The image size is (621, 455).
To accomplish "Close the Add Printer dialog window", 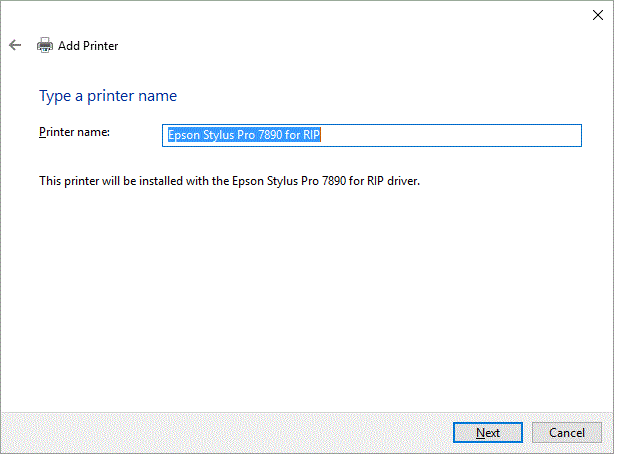I will (x=597, y=14).
